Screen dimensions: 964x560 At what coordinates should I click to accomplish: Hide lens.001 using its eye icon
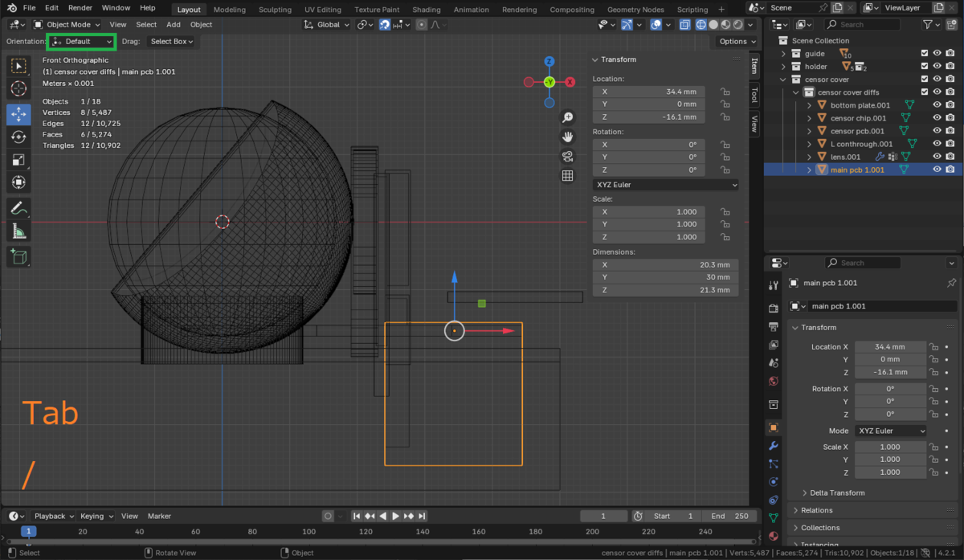937,157
